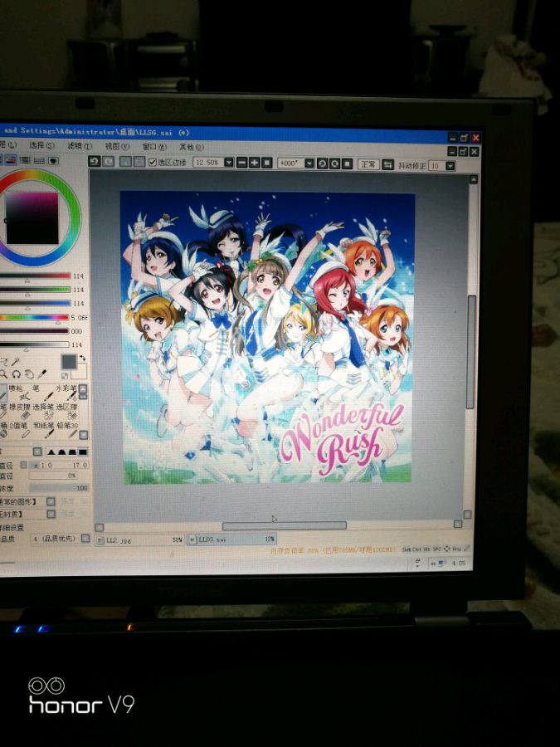Image resolution: width=560 pixels, height=747 pixels.
Task: Switch to the LLSG.sai document tab
Action: pos(231,539)
